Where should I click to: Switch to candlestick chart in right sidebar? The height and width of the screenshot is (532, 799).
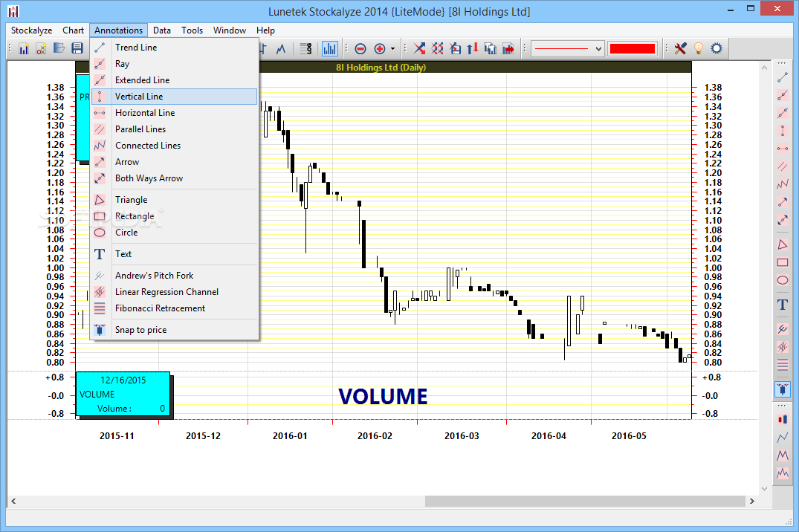(782, 419)
